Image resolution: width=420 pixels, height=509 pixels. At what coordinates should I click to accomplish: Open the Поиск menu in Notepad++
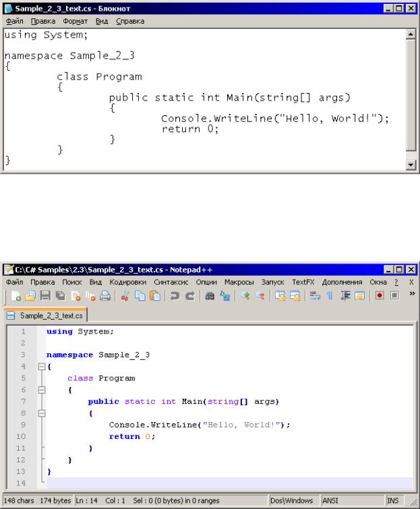coord(72,282)
